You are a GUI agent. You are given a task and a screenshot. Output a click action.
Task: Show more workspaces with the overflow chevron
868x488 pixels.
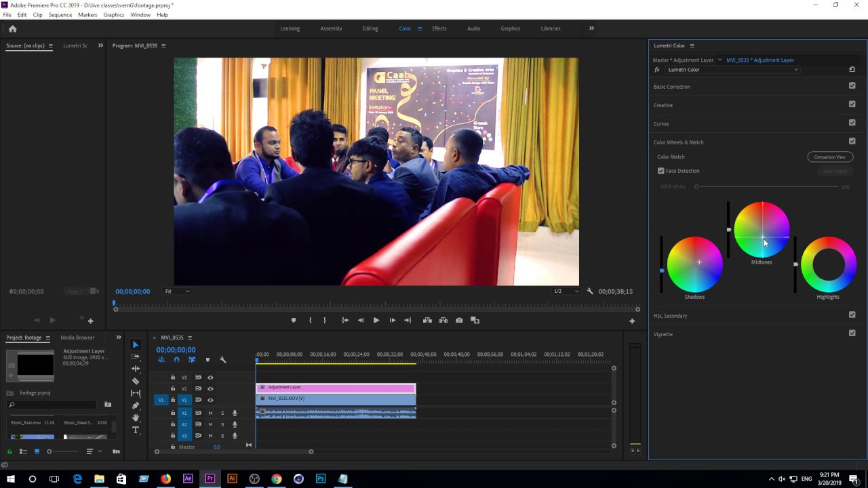pyautogui.click(x=591, y=28)
